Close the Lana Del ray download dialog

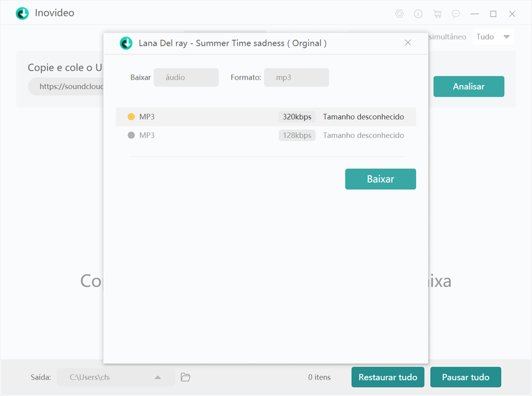[408, 43]
